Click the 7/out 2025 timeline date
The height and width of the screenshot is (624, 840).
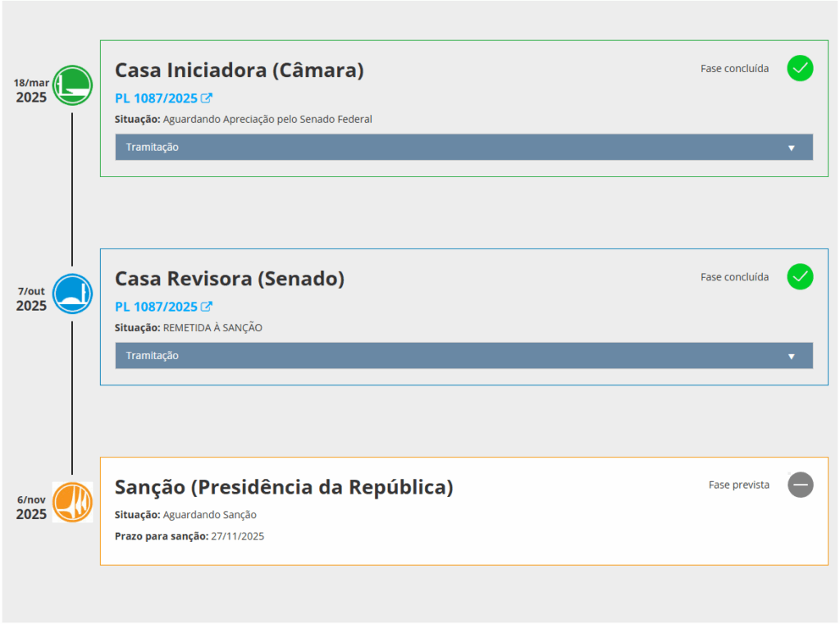pyautogui.click(x=32, y=299)
